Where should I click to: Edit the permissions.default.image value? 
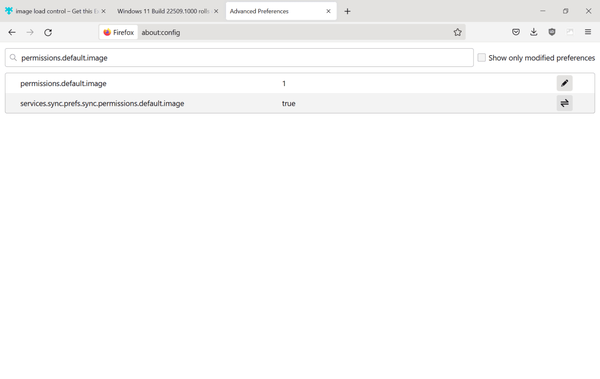(x=564, y=83)
